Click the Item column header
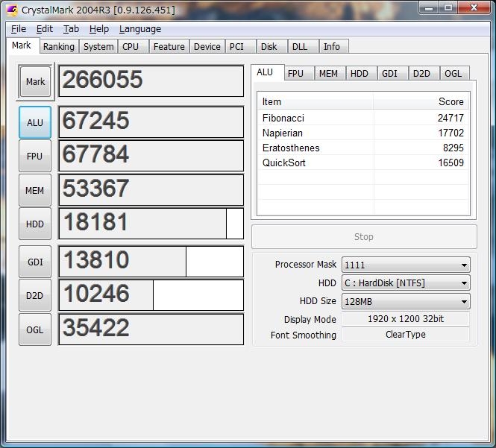Image resolution: width=496 pixels, height=448 pixels. 316,101
